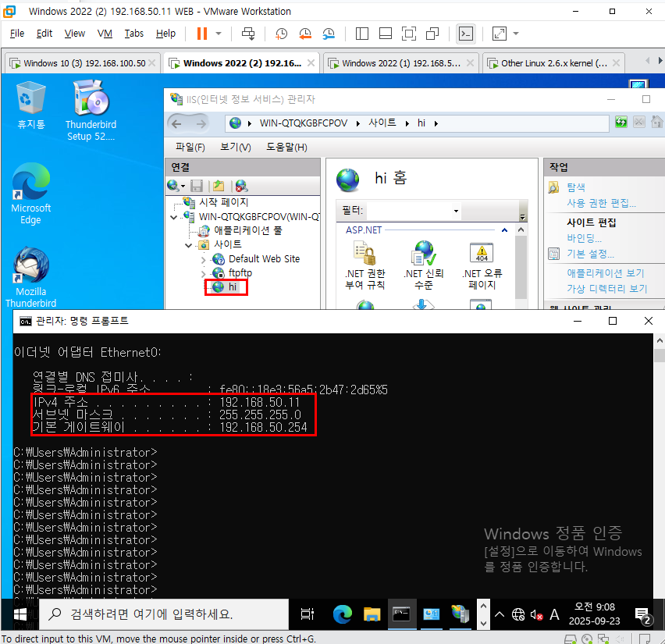Open VMware Help menu
The height and width of the screenshot is (644, 665).
[x=165, y=34]
